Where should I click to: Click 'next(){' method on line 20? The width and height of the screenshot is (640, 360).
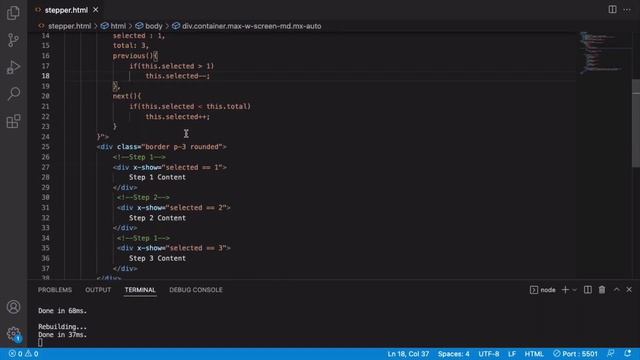point(127,96)
